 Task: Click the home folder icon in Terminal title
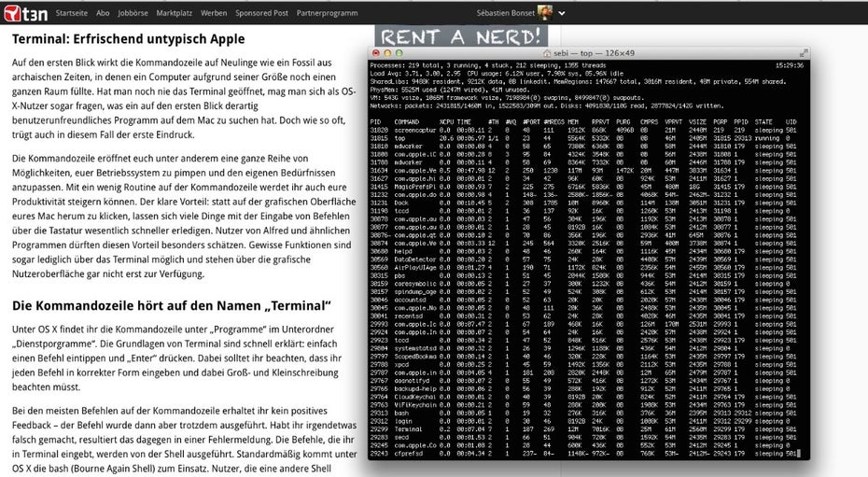click(547, 54)
